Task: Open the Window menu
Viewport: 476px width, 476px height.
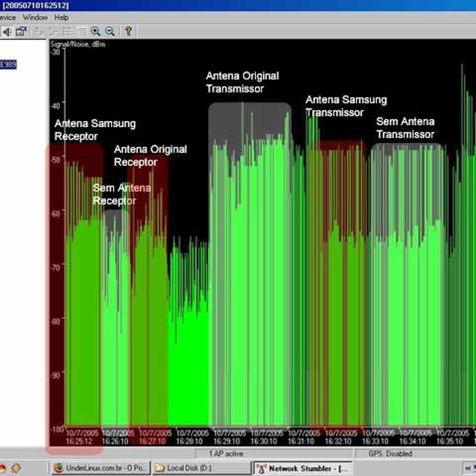Action: tap(35, 18)
